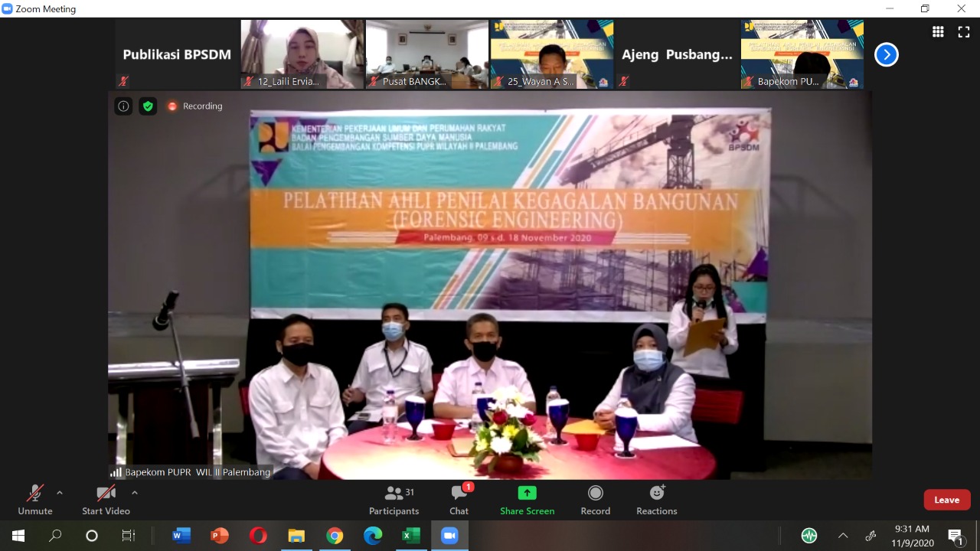Select the Publikasi BPSDM participant tile
Image resolution: width=980 pixels, height=551 pixels.
click(177, 54)
